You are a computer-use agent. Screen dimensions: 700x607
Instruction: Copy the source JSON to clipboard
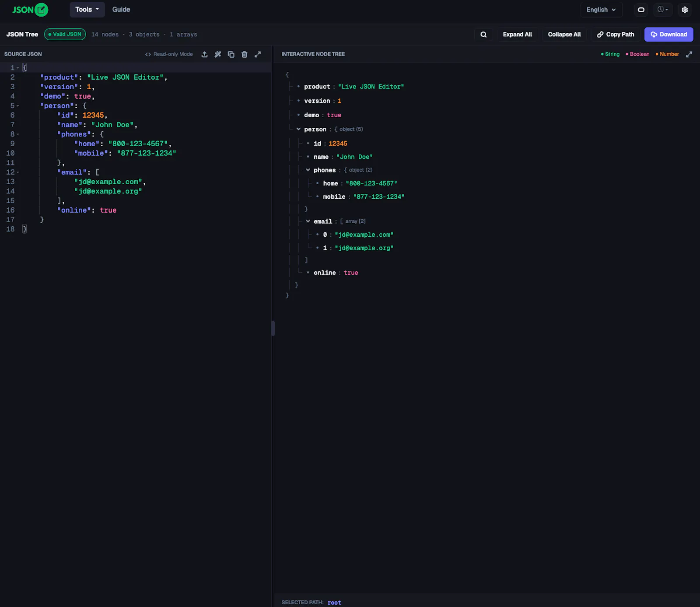[x=231, y=54]
